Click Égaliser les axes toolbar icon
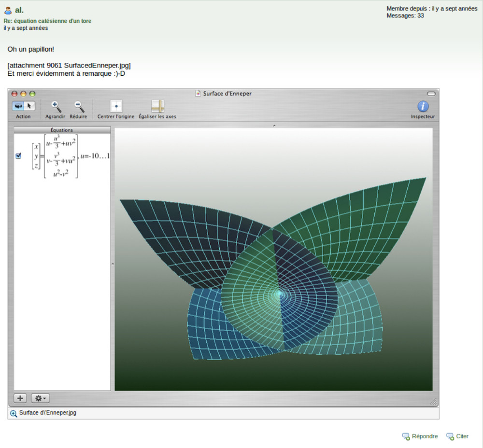The height and width of the screenshot is (448, 483). pyautogui.click(x=157, y=107)
